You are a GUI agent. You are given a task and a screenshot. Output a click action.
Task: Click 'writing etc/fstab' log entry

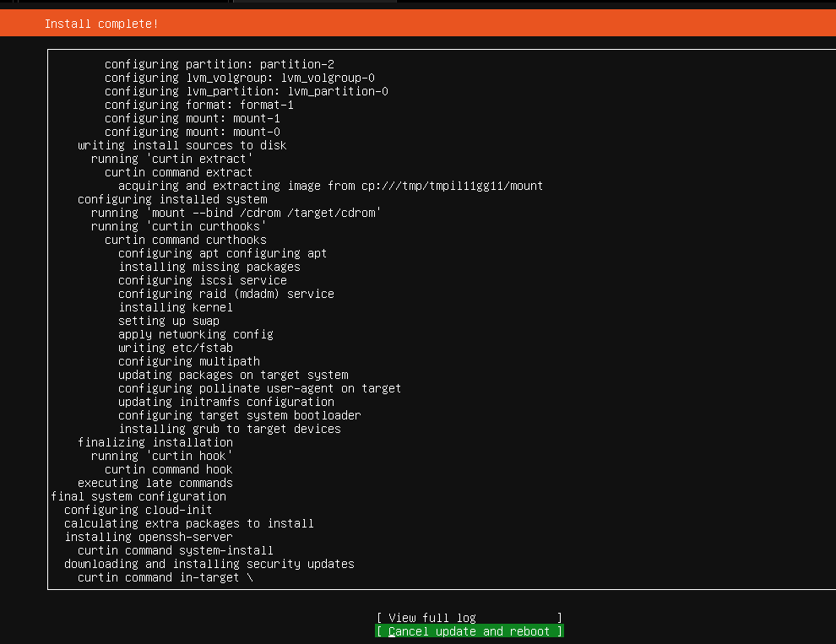tap(176, 348)
